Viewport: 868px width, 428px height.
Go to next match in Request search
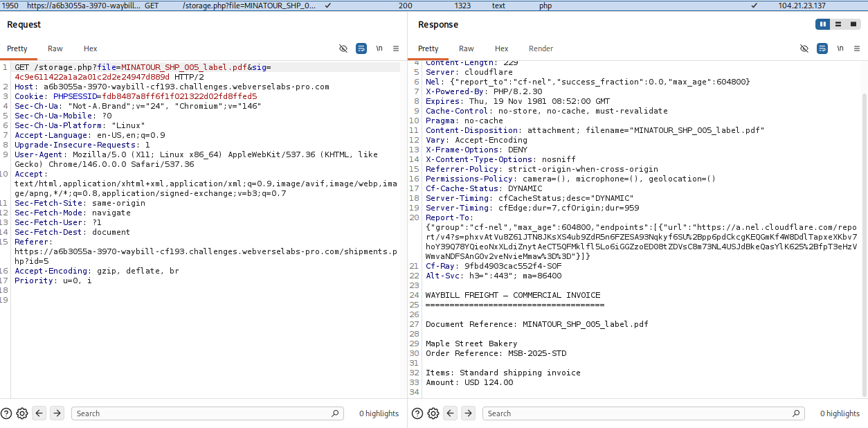pyautogui.click(x=57, y=413)
